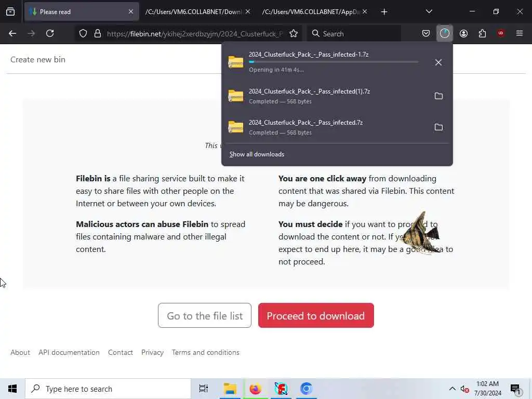Open API documentation footer link
This screenshot has height=399, width=532.
click(69, 353)
